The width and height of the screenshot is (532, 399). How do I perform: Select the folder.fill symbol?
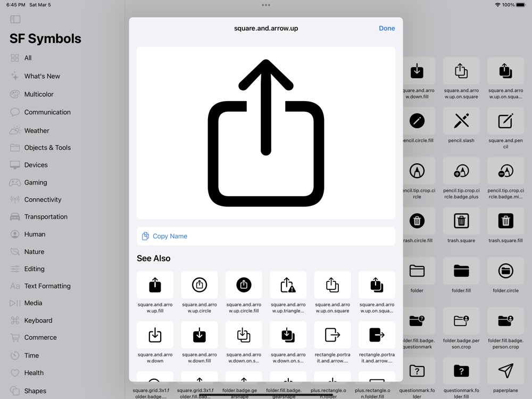tap(461, 271)
